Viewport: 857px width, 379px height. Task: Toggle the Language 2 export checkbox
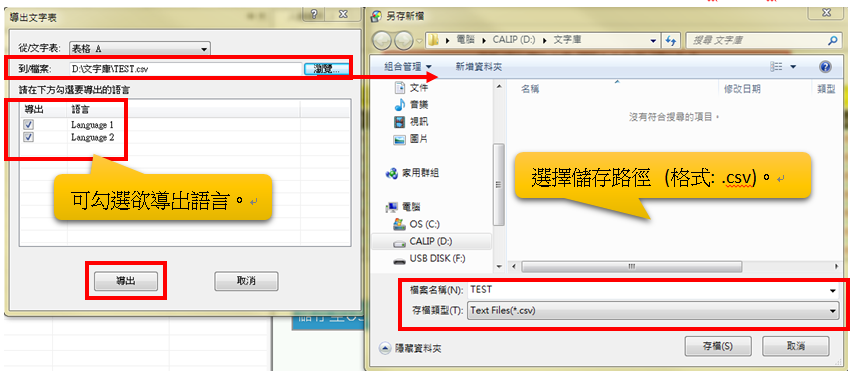point(29,138)
